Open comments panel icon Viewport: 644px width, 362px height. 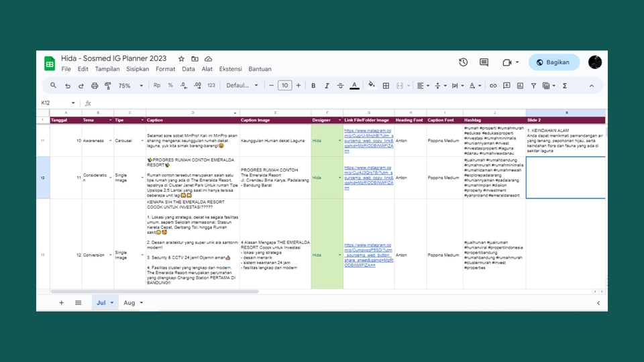tap(484, 62)
